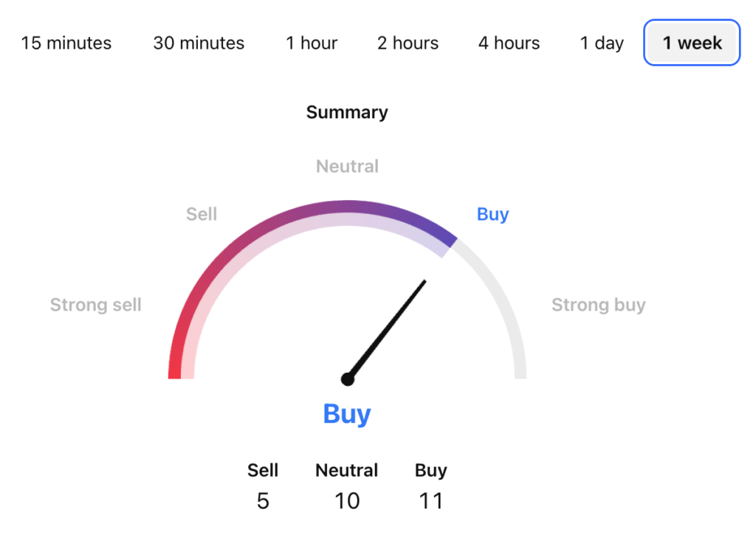Screen dimensions: 756x535
Task: Click the blue Buy recommendation label
Action: click(x=346, y=414)
